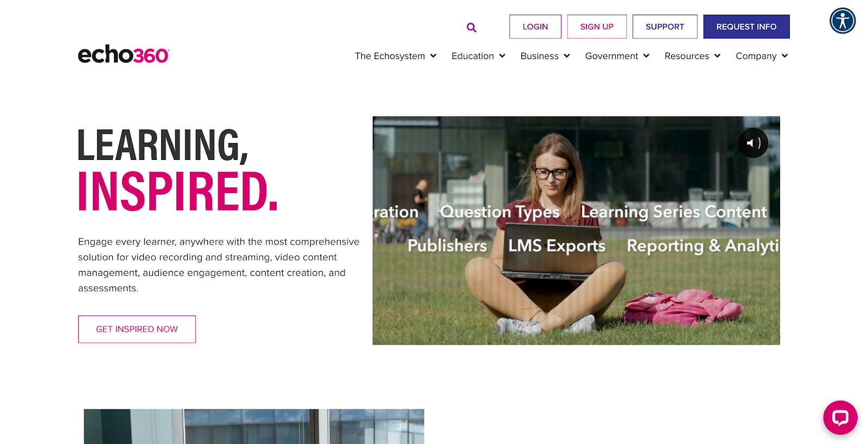Viewport: 868px width, 444px height.
Task: Open the SUPPORT button
Action: point(665,27)
